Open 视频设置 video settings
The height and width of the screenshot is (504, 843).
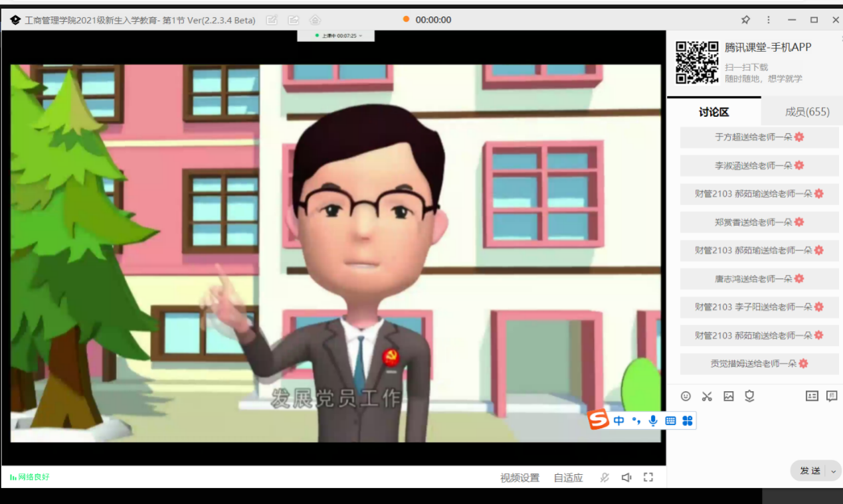[x=519, y=478]
